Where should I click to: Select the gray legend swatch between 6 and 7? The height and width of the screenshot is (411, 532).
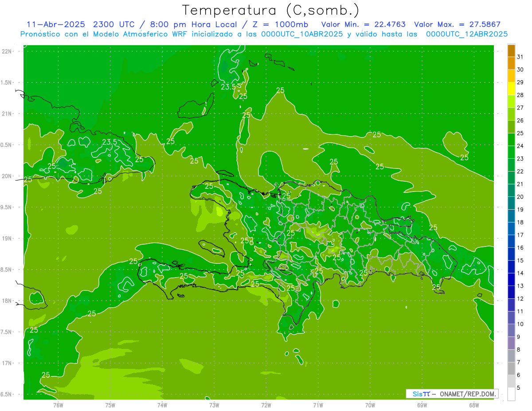tap(511, 368)
